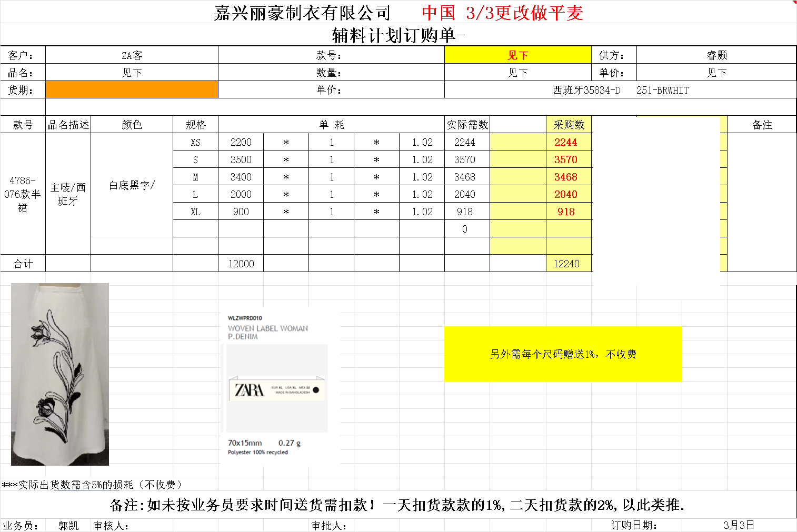This screenshot has width=797, height=532.
Task: Click the yellow 款号 value cell in header
Action: click(x=517, y=55)
